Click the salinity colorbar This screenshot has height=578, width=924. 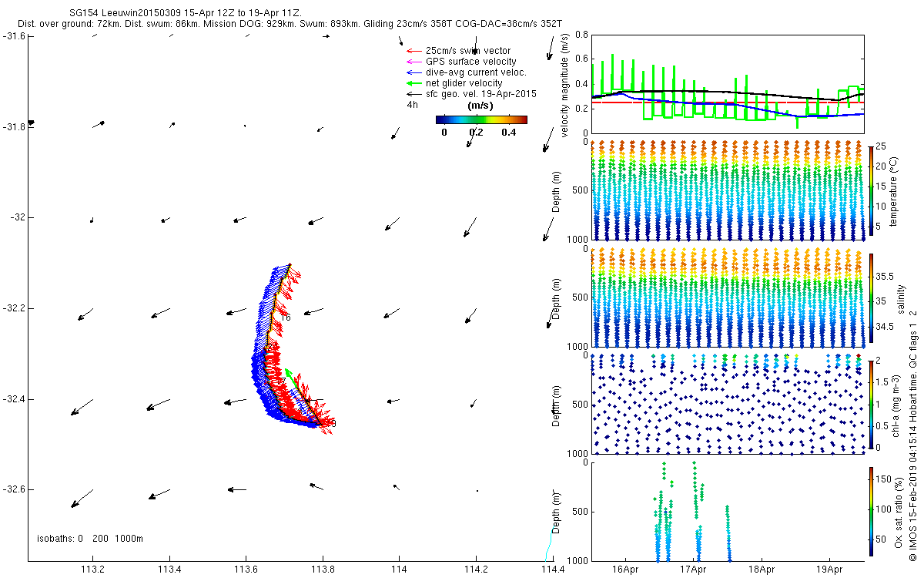[872, 297]
